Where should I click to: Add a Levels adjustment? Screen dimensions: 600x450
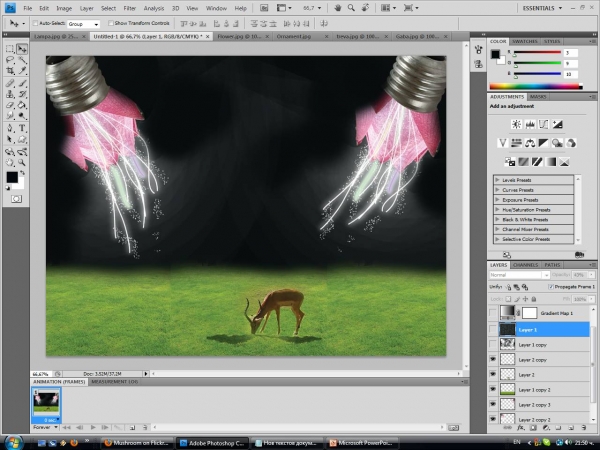click(530, 124)
